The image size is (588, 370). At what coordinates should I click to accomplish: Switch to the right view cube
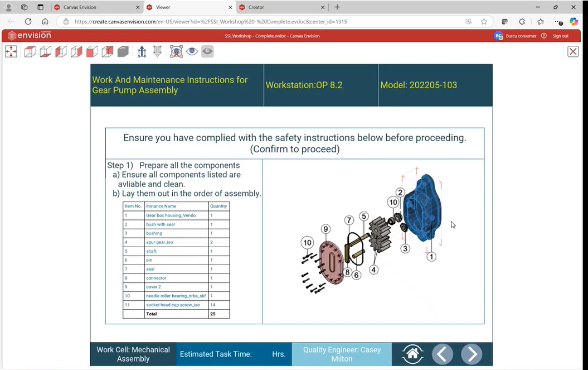click(x=76, y=51)
